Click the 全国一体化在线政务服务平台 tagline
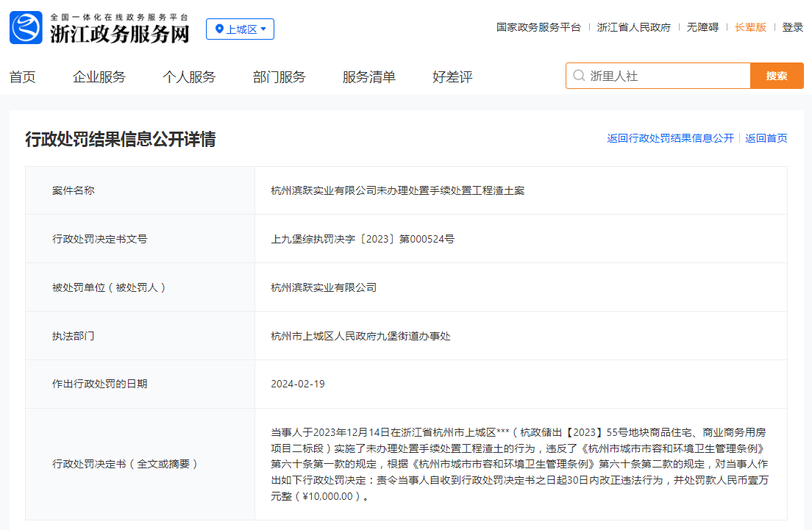The height and width of the screenshot is (530, 812). [x=120, y=17]
